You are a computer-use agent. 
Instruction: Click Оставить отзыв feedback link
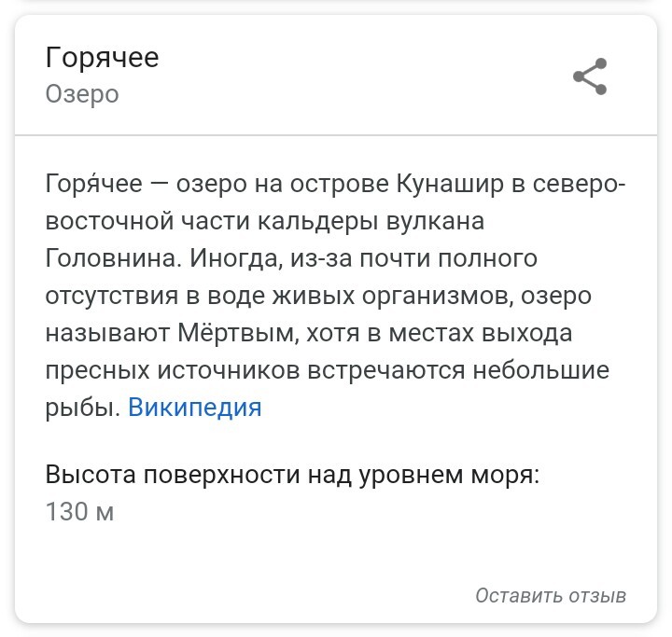tap(551, 596)
